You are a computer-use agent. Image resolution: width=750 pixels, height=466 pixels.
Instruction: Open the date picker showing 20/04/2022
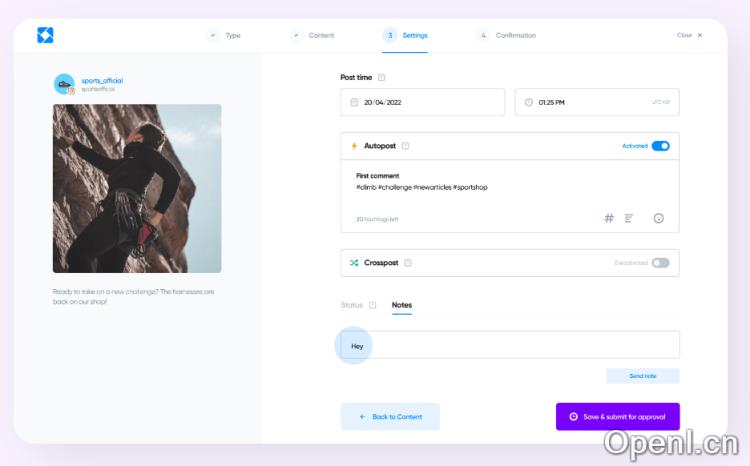(422, 102)
